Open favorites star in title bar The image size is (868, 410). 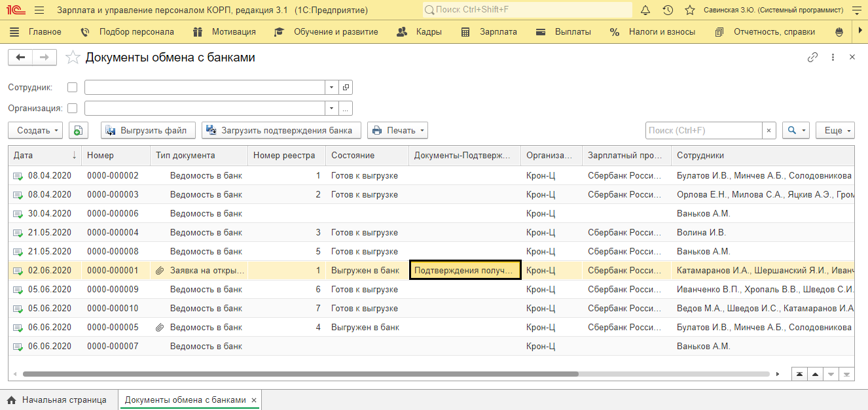(689, 10)
